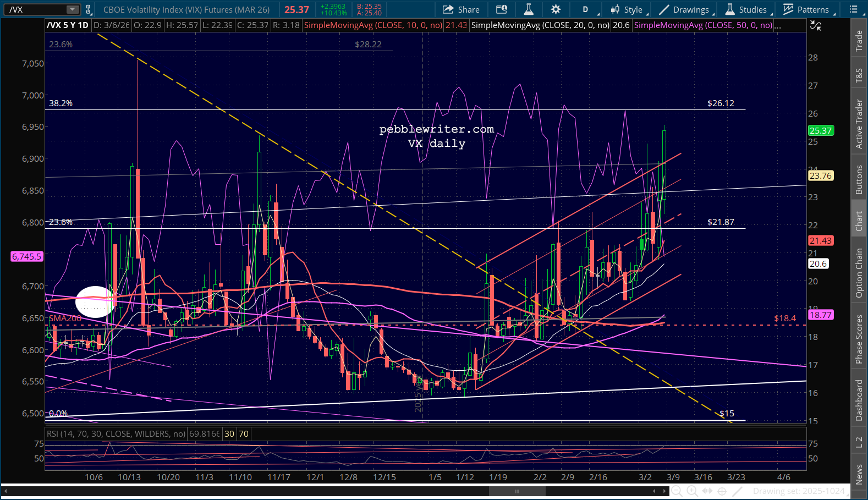The image size is (868, 500).
Task: Click the pan chart arrows icon
Action: click(707, 491)
